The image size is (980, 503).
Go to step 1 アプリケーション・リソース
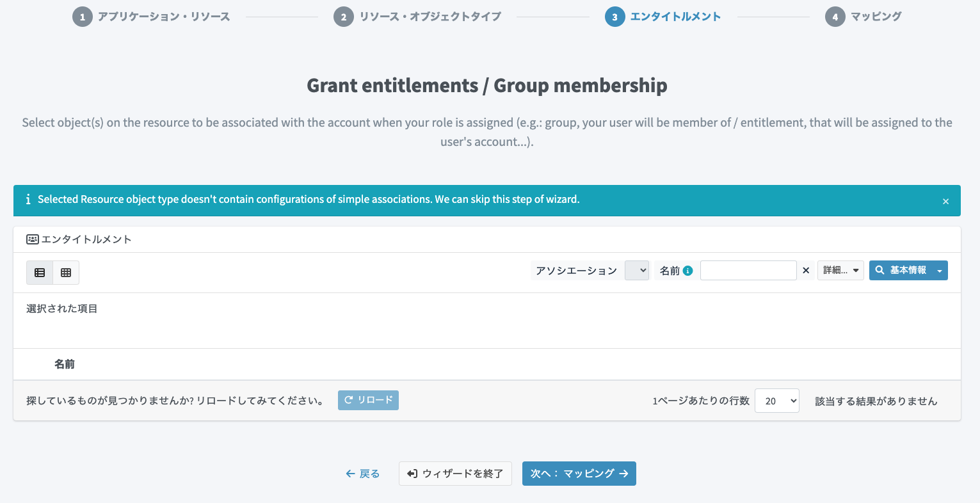pos(83,17)
